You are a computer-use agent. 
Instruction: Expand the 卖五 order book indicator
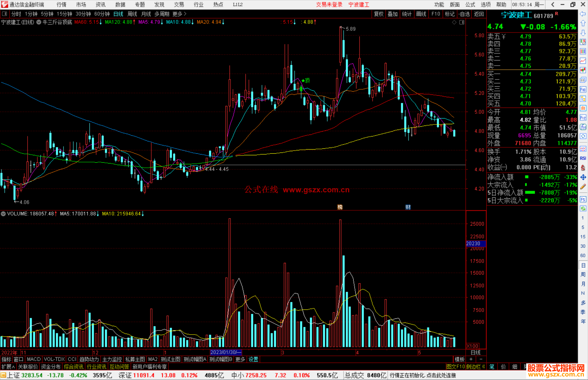[504, 37]
